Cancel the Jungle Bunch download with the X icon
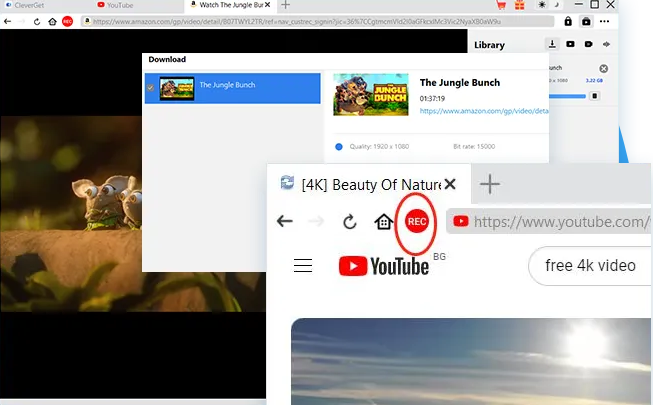Image resolution: width=653 pixels, height=405 pixels. pyautogui.click(x=603, y=68)
